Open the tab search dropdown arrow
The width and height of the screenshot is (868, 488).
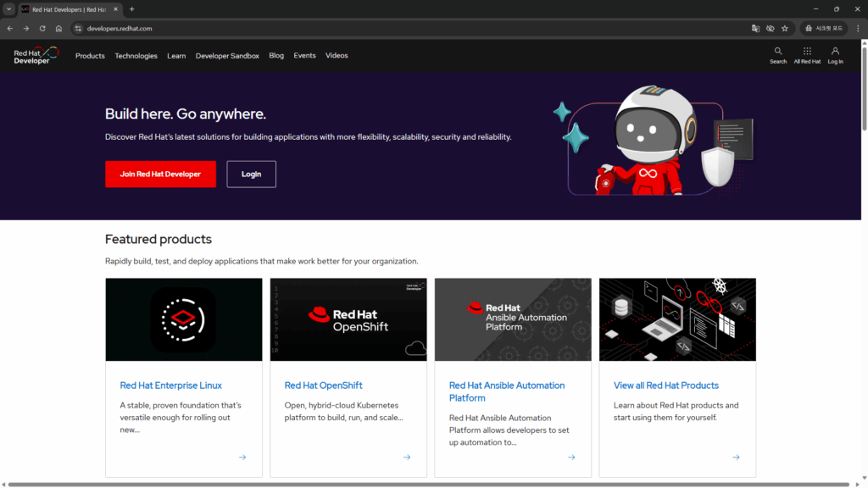click(x=8, y=8)
